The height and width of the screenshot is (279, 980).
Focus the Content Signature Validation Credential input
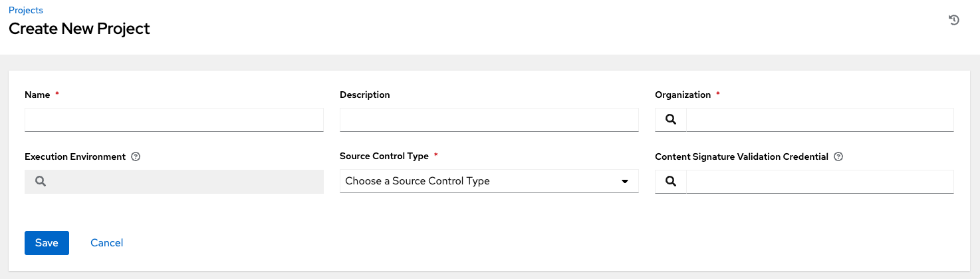tap(820, 181)
